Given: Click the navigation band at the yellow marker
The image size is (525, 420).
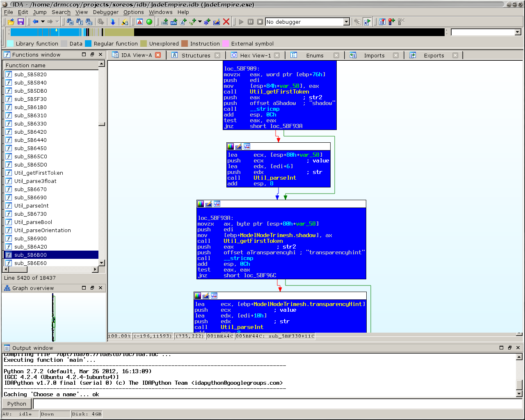Looking at the screenshot, I should (x=56, y=31).
